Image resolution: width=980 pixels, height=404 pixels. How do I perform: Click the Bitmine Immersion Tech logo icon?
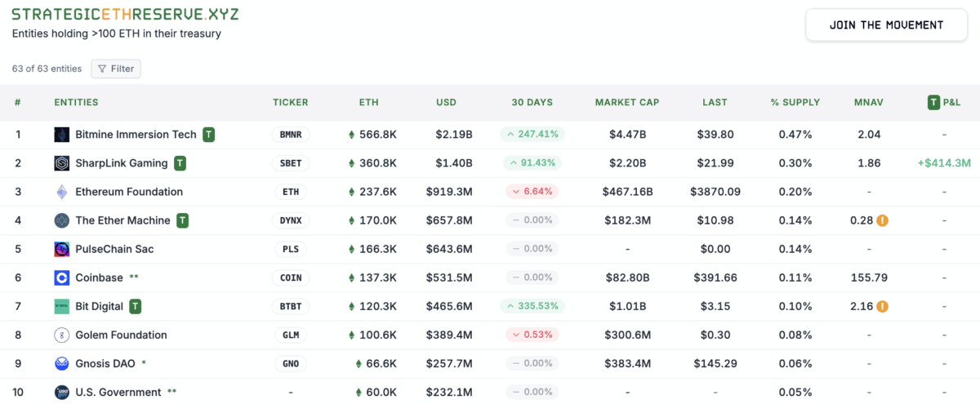click(61, 135)
